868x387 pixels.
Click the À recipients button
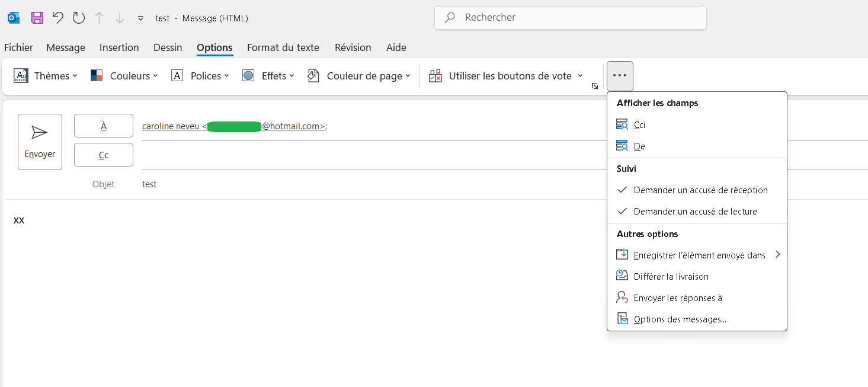(x=104, y=126)
